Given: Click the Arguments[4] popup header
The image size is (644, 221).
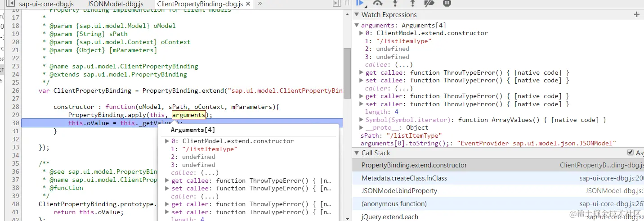Looking at the screenshot, I should [192, 130].
